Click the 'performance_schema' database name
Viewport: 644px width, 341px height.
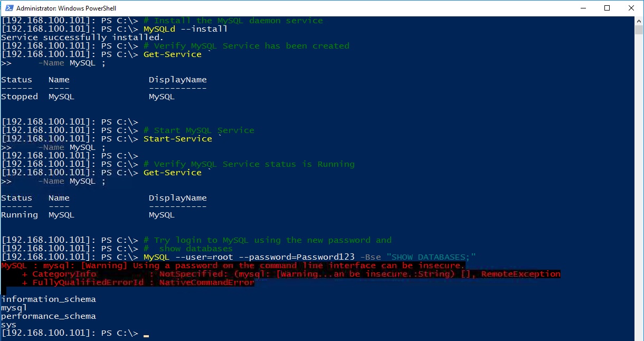click(x=49, y=316)
